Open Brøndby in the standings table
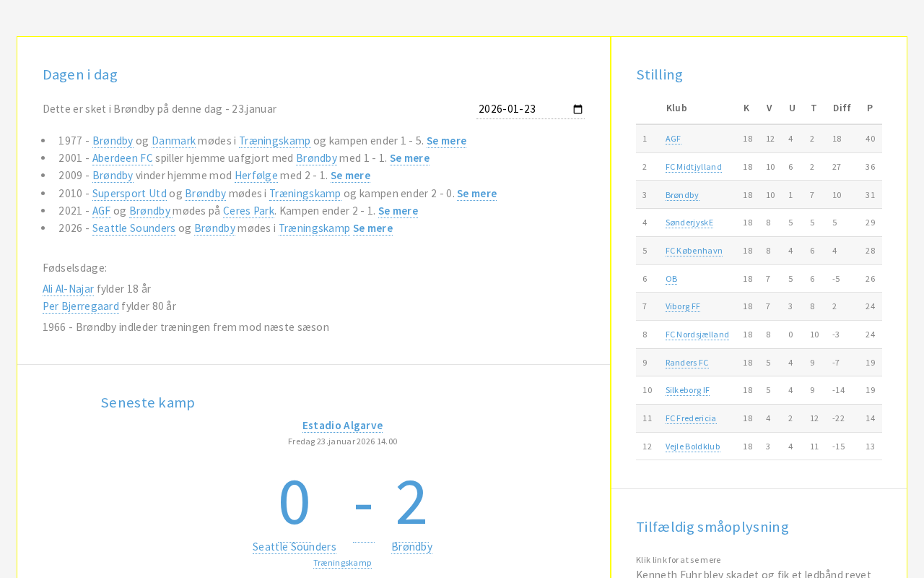924x578 pixels. tap(682, 195)
